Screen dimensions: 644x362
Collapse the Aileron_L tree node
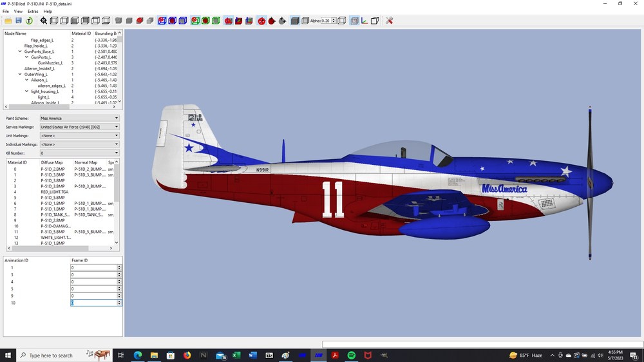coord(26,80)
